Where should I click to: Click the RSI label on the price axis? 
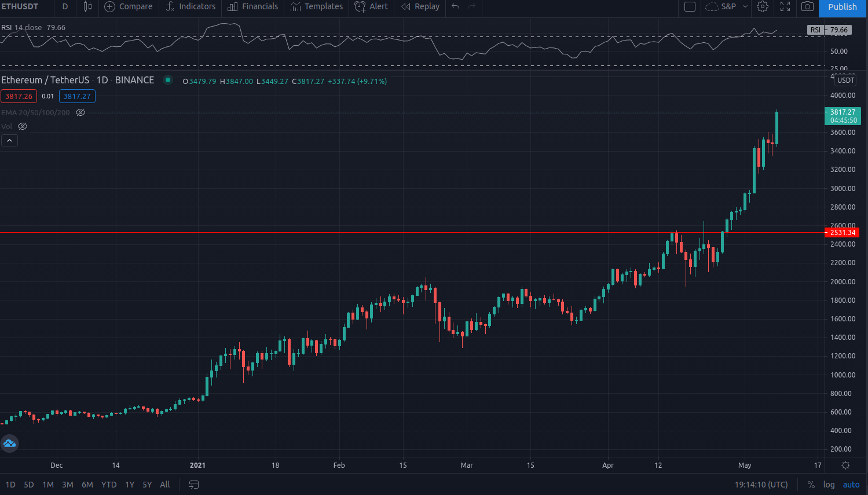coord(815,30)
